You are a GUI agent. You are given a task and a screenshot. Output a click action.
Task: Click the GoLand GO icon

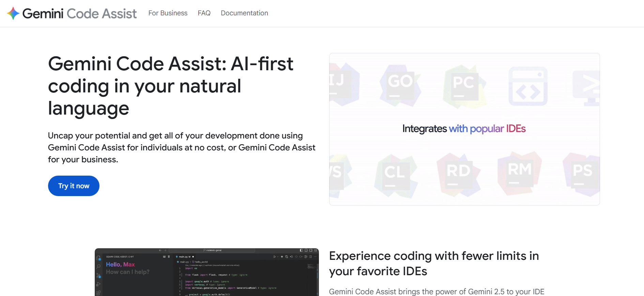click(x=400, y=85)
